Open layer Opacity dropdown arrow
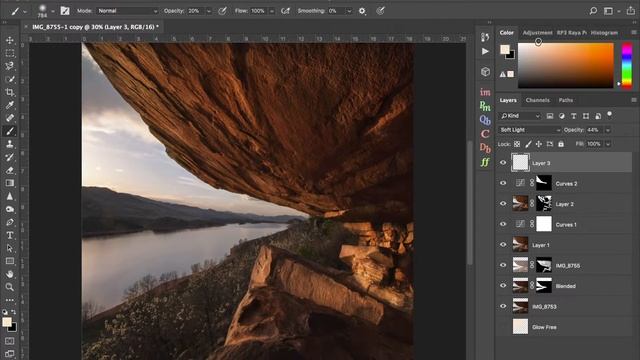This screenshot has width=640, height=360. [x=608, y=130]
